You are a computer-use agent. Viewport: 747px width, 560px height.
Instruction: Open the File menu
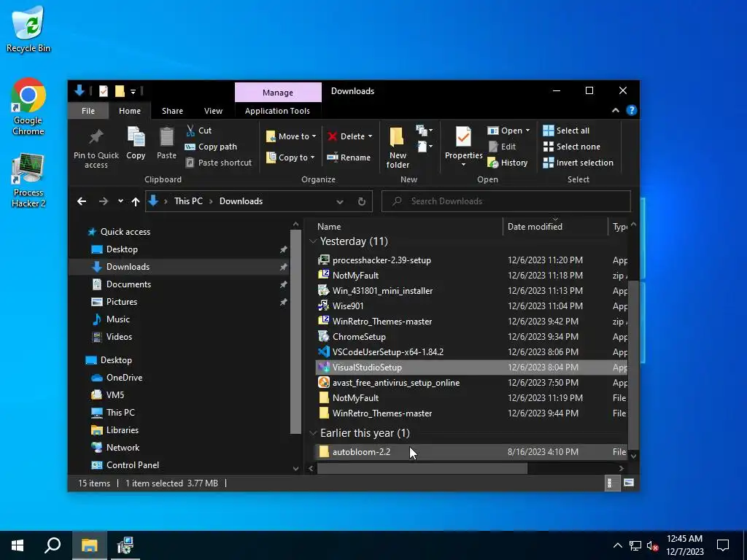[x=88, y=111]
